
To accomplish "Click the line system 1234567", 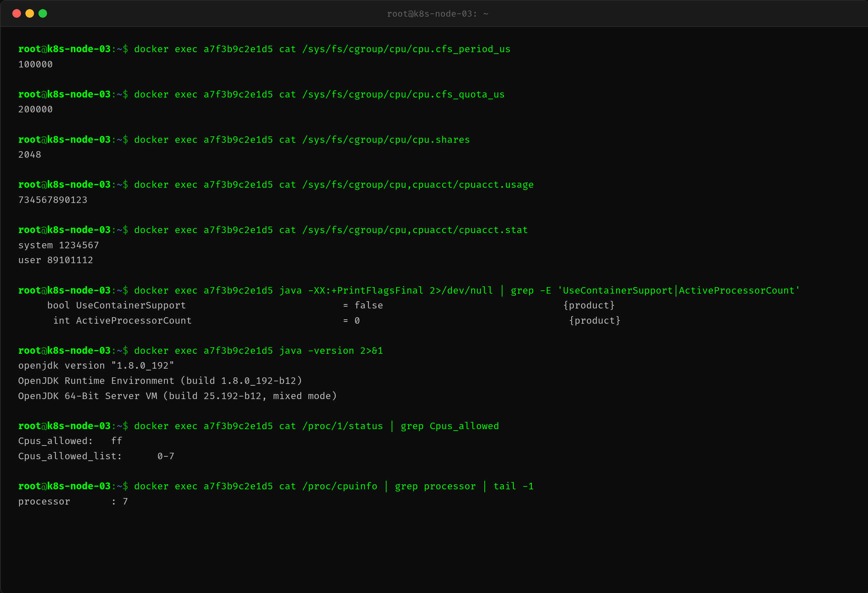I will coord(59,245).
